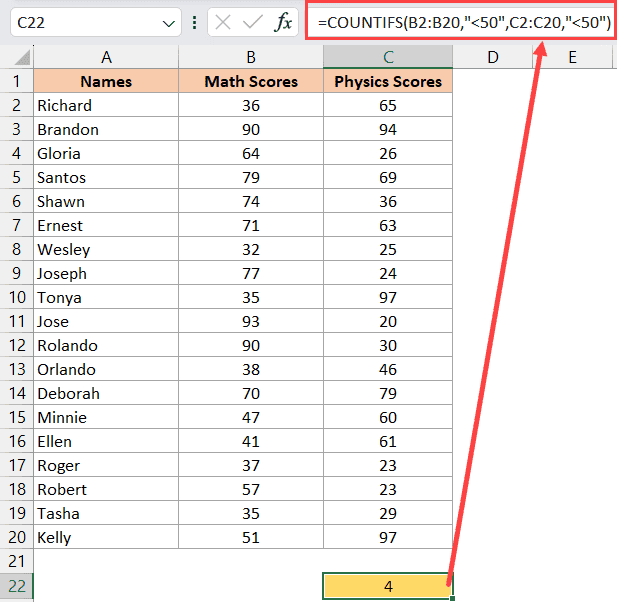The height and width of the screenshot is (602, 617).
Task: Click the Enter checkmark icon in formula bar
Action: (257, 22)
